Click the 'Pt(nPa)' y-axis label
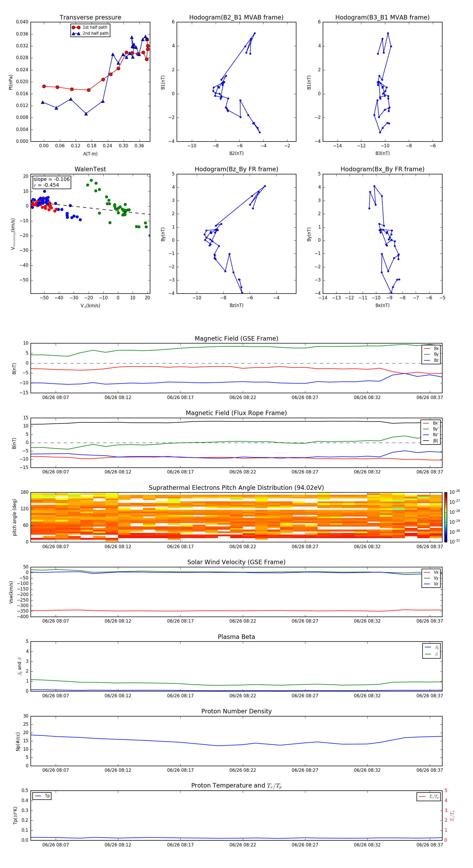Screen dimensions: 473x868 [x=11, y=82]
